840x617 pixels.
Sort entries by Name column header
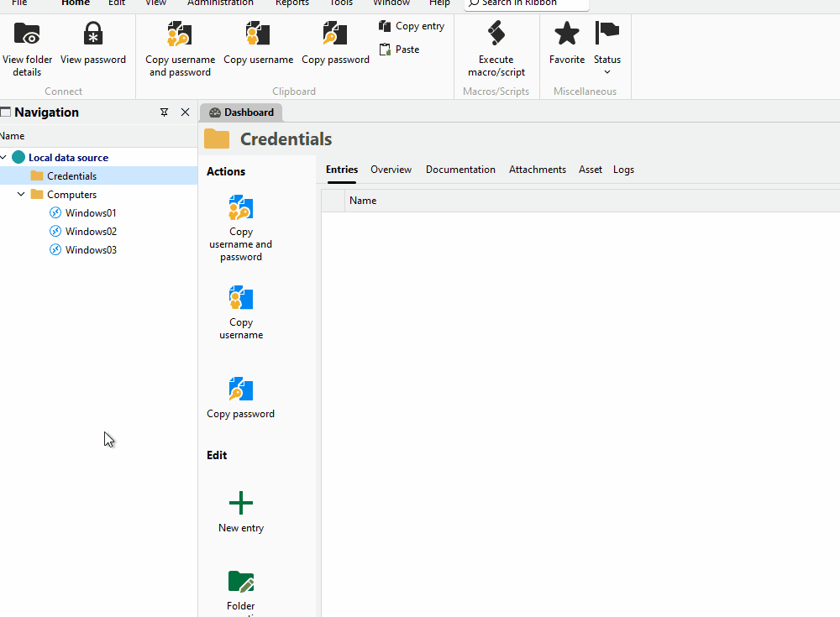363,201
